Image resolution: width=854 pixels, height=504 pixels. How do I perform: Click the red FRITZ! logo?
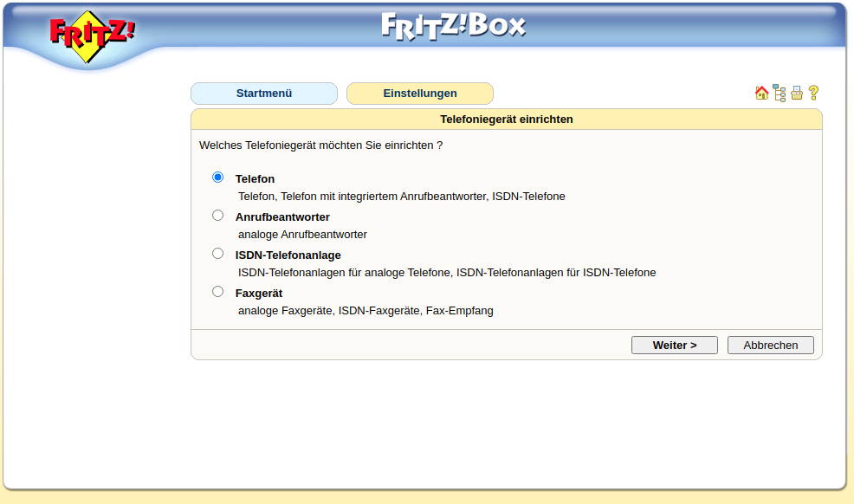click(x=92, y=36)
